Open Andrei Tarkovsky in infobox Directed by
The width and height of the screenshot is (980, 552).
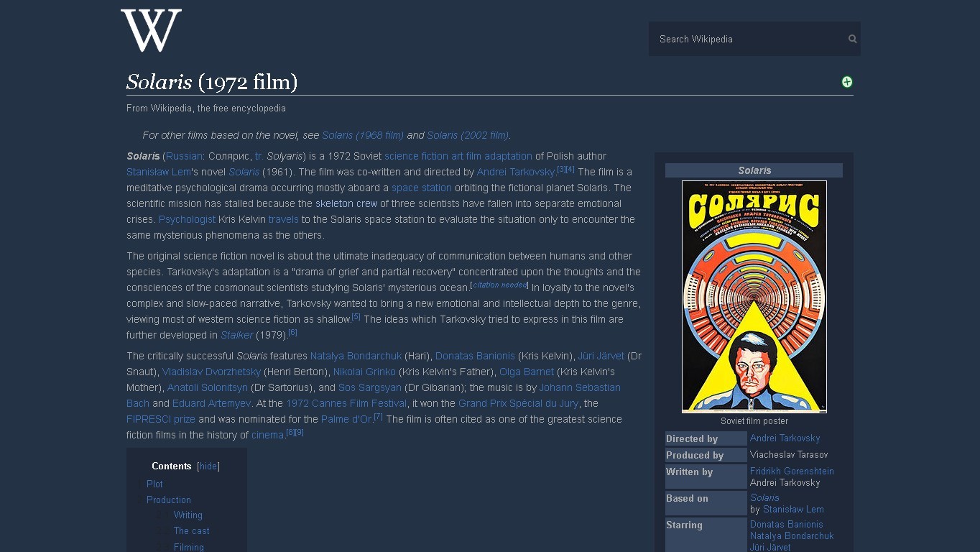tap(785, 438)
